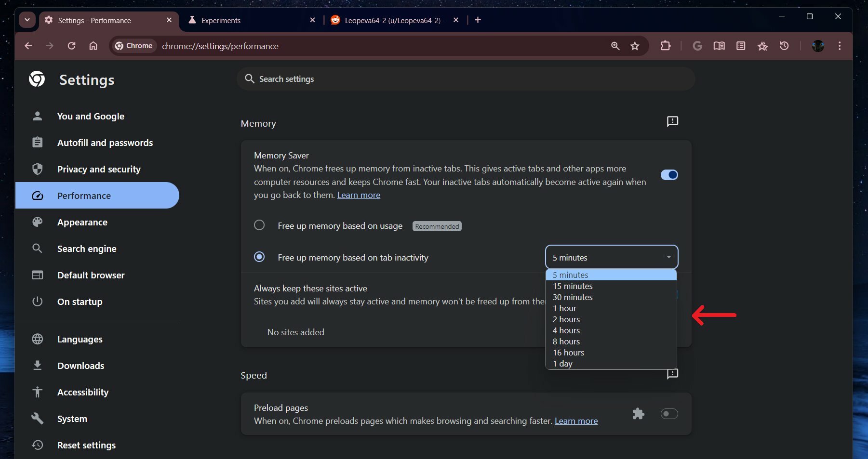Open Autofill and passwords settings
Screen dimensions: 868x459
click(97, 143)
